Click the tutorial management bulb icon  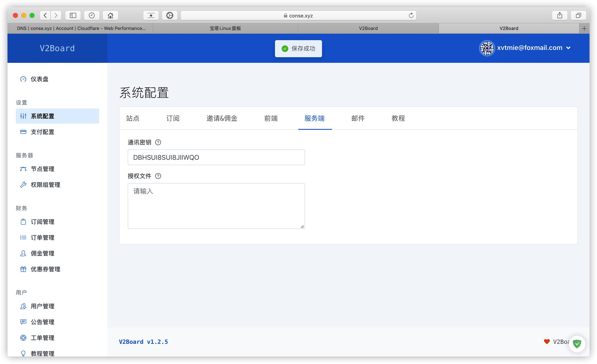(x=23, y=353)
